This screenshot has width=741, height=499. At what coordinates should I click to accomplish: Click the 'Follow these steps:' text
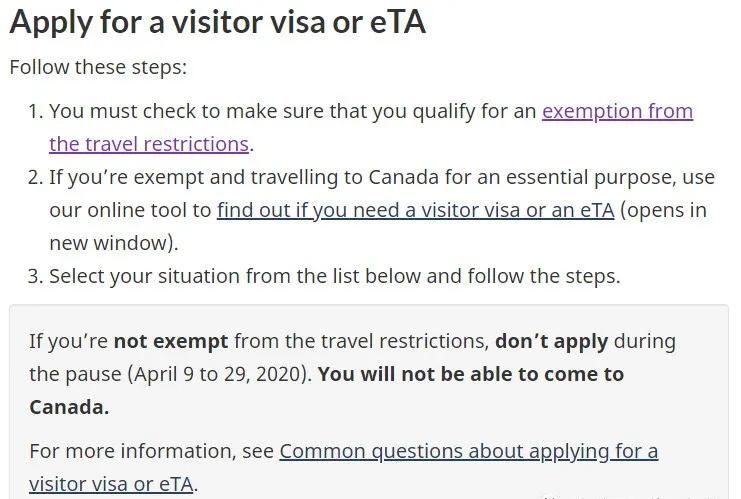coord(98,67)
